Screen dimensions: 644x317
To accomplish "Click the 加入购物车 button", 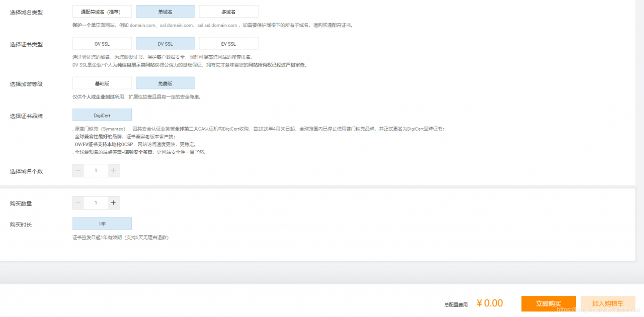I will pos(608,303).
